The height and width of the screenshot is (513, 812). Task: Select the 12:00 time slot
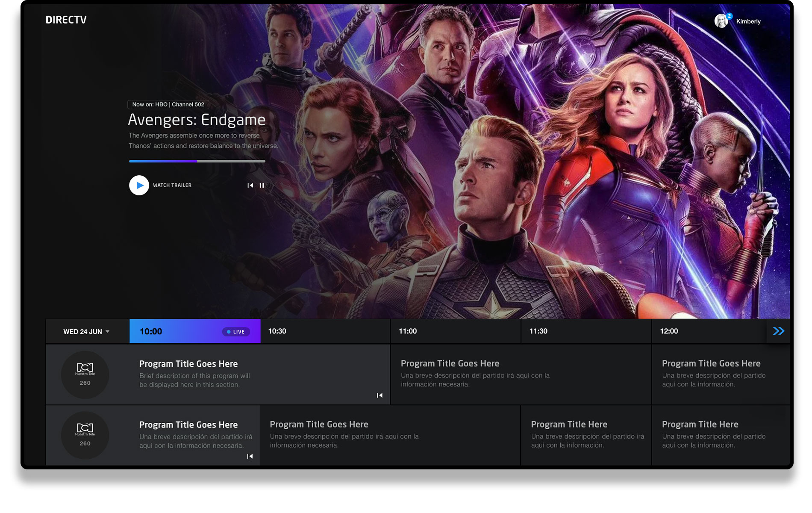[x=707, y=331]
